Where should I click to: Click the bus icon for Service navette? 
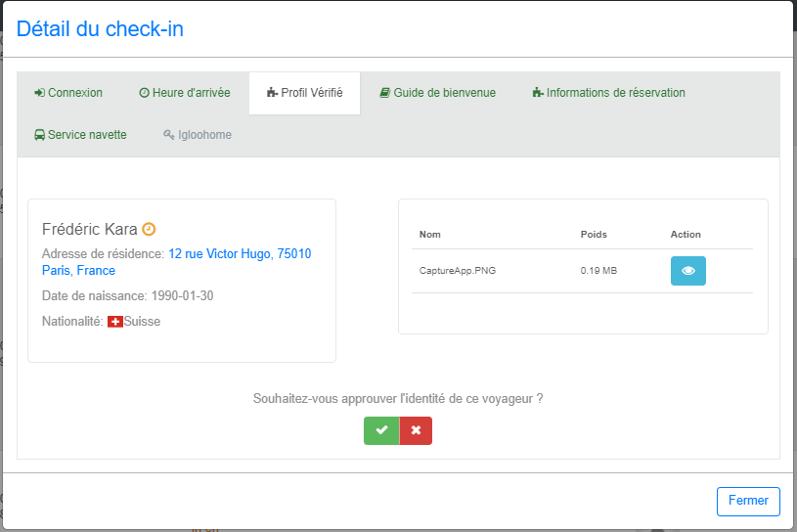(x=39, y=135)
